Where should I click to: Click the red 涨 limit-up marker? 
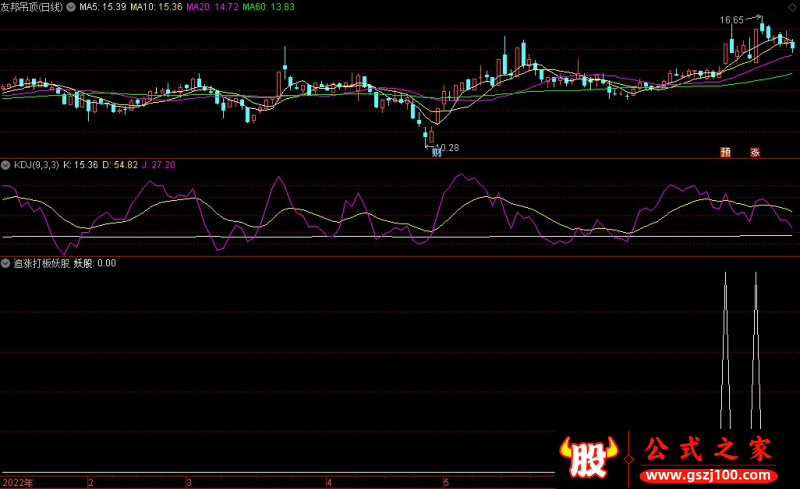tap(755, 152)
